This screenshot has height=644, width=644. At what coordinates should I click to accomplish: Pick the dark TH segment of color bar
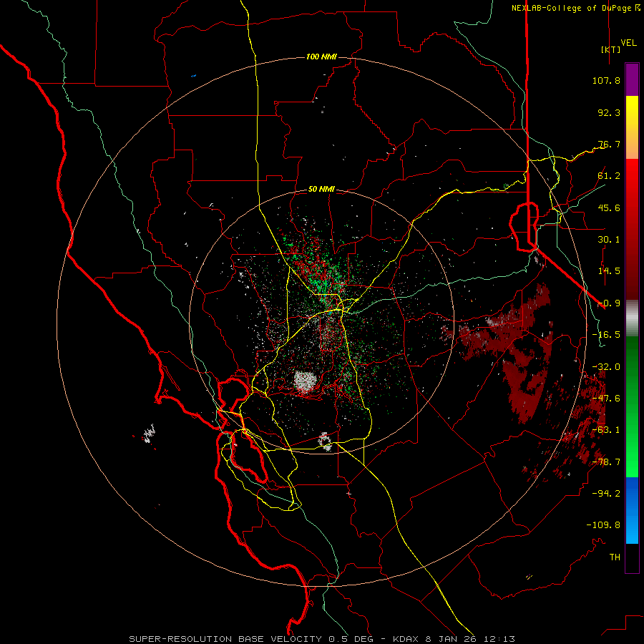click(632, 558)
